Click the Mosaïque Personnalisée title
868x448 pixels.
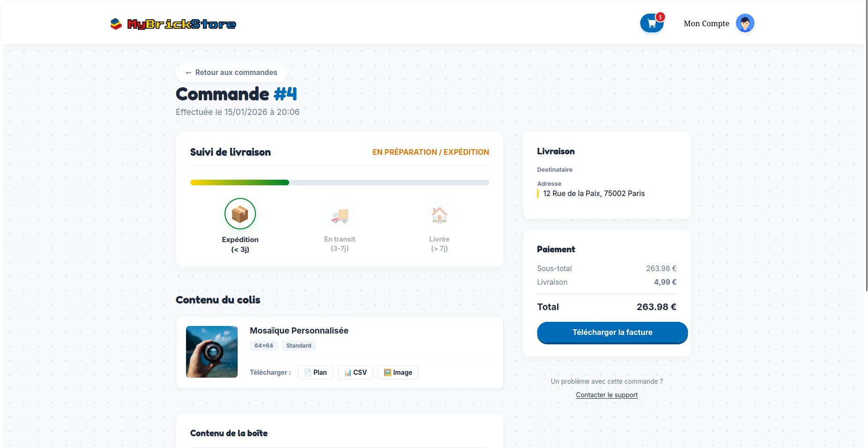(x=299, y=331)
